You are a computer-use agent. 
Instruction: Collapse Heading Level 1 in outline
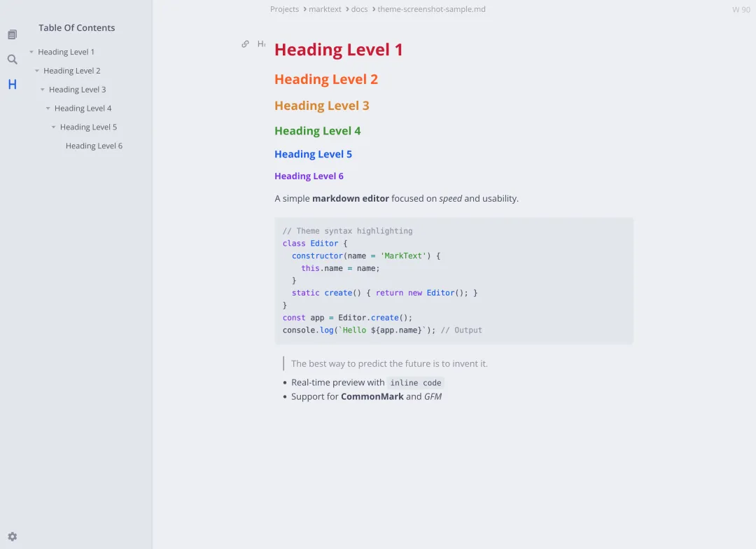[31, 52]
